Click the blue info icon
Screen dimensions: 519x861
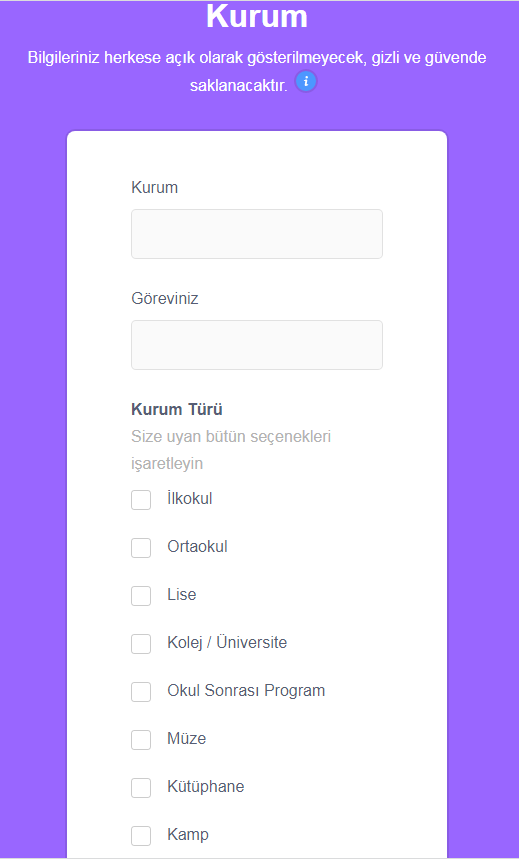[x=306, y=82]
